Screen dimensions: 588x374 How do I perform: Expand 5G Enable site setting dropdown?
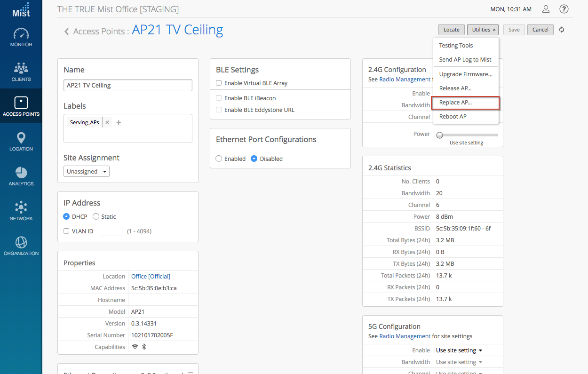coord(459,350)
